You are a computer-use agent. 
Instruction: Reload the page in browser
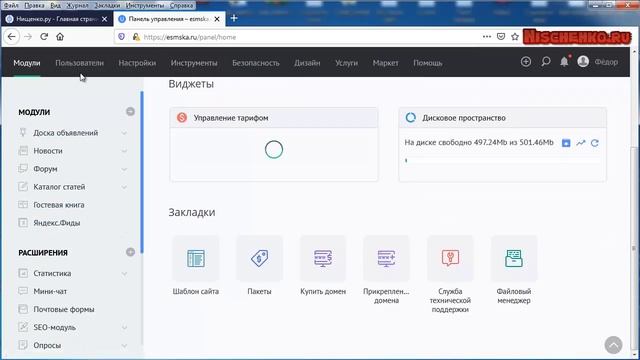coord(44,37)
